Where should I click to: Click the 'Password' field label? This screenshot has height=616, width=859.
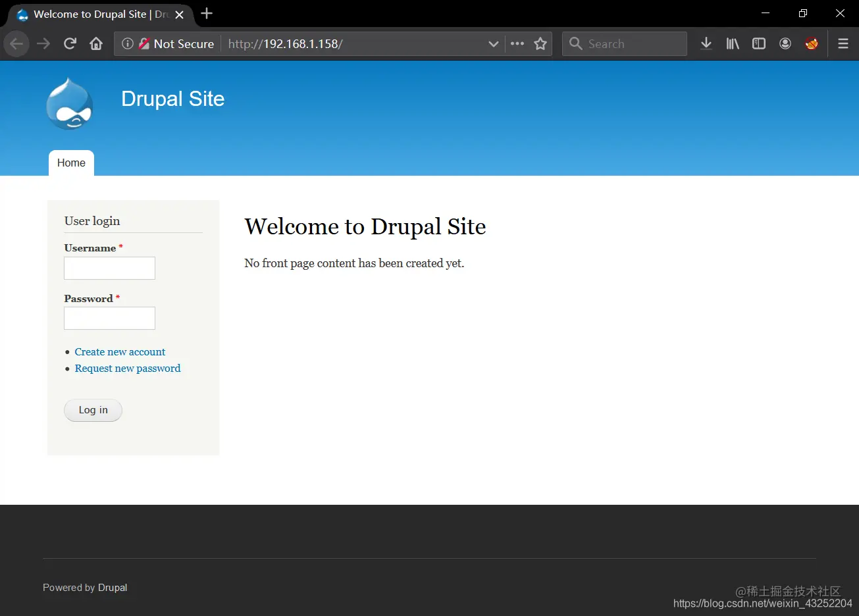[88, 299]
